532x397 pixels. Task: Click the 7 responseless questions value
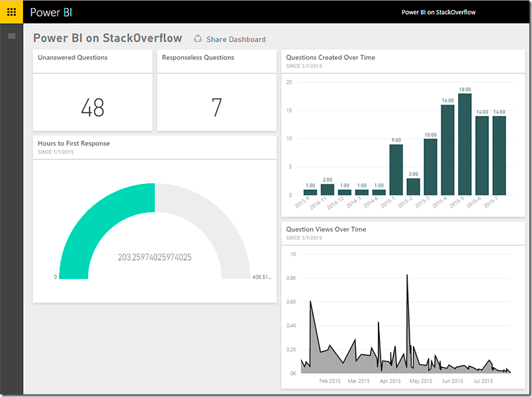[x=216, y=108]
